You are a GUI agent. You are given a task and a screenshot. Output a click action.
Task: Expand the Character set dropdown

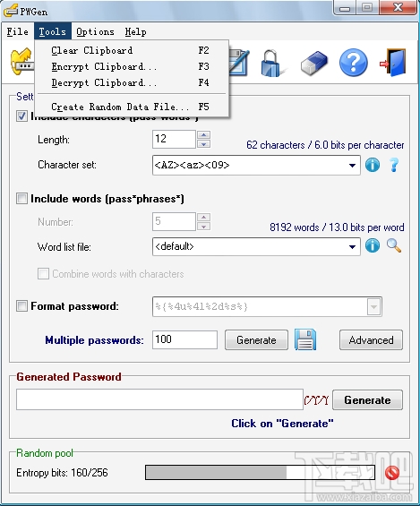[x=352, y=165]
